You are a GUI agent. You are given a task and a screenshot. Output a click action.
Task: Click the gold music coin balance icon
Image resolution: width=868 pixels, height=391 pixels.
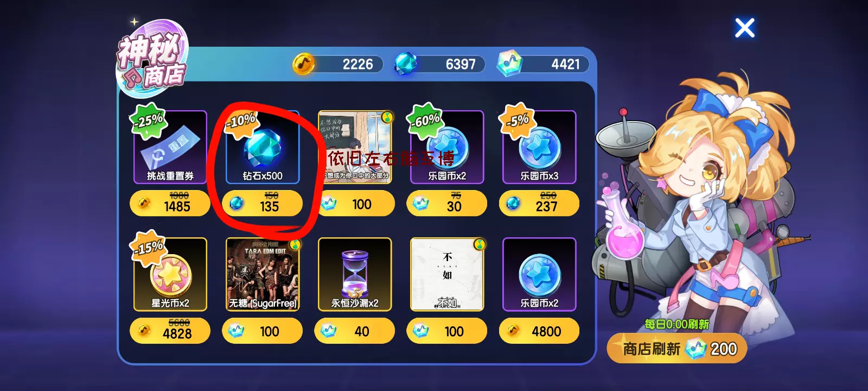(304, 64)
